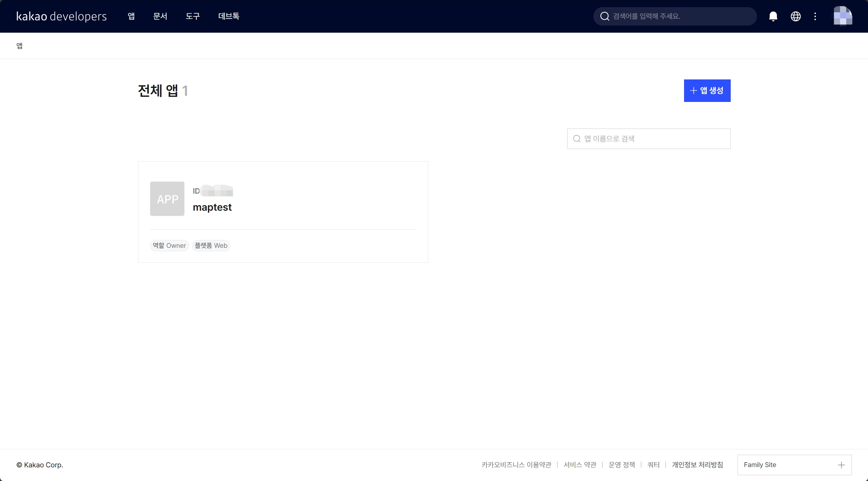Open the language globe icon
The height and width of the screenshot is (481, 868).
pyautogui.click(x=795, y=16)
